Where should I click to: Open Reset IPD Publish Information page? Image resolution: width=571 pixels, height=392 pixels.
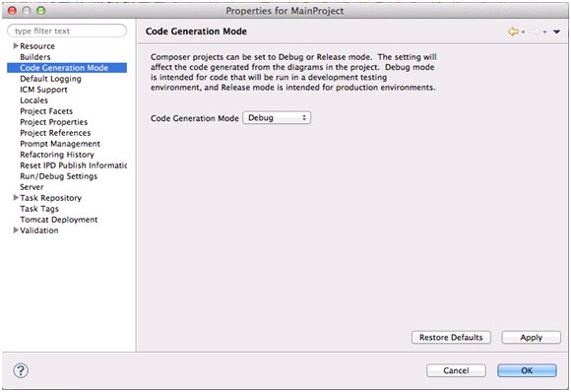pos(73,165)
